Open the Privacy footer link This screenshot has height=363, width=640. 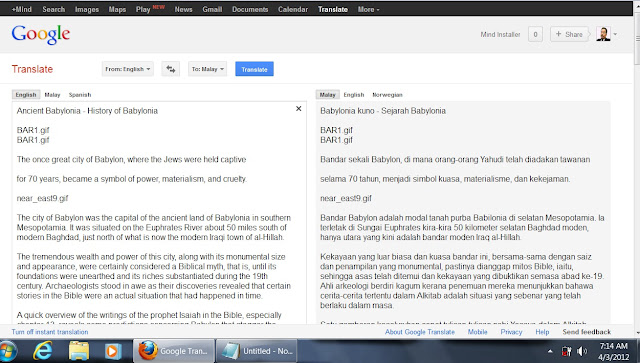[x=511, y=332]
